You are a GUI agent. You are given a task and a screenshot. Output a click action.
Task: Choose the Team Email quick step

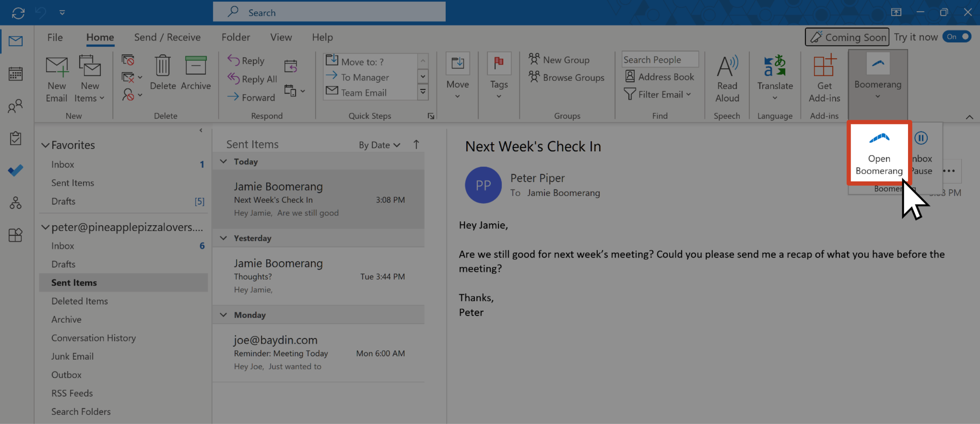[356, 92]
